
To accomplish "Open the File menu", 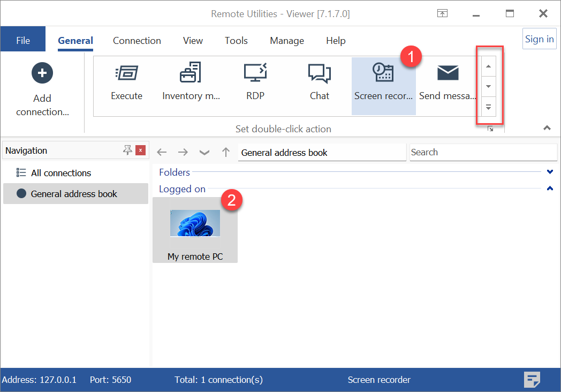I will coord(23,41).
